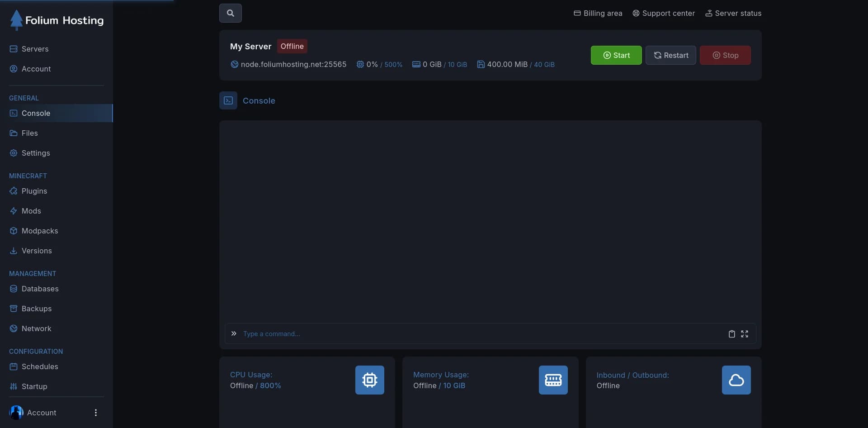Click the Folium Hosting tree logo
This screenshot has width=868, height=428.
16,20
